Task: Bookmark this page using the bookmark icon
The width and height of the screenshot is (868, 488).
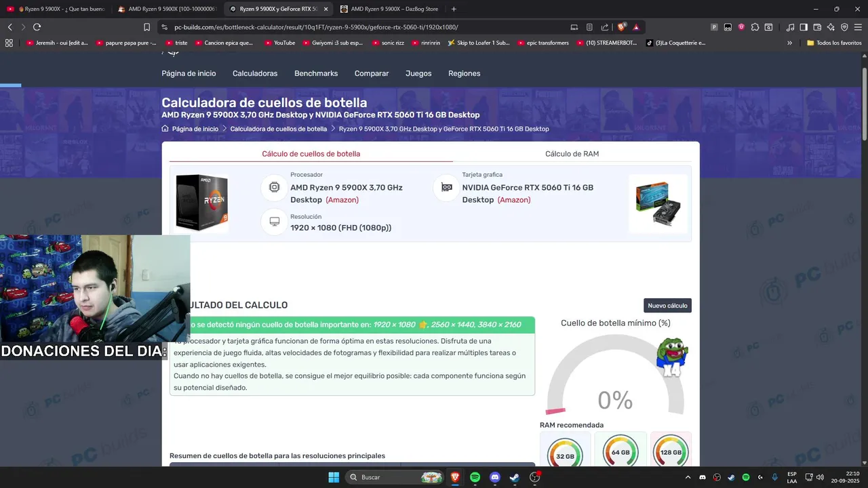Action: [146, 27]
